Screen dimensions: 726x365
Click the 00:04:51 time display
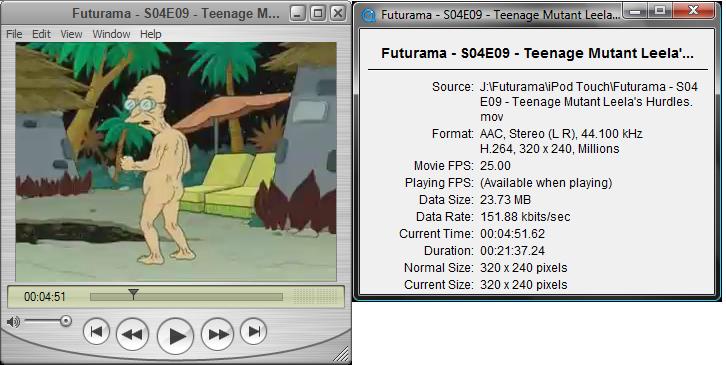click(x=45, y=297)
